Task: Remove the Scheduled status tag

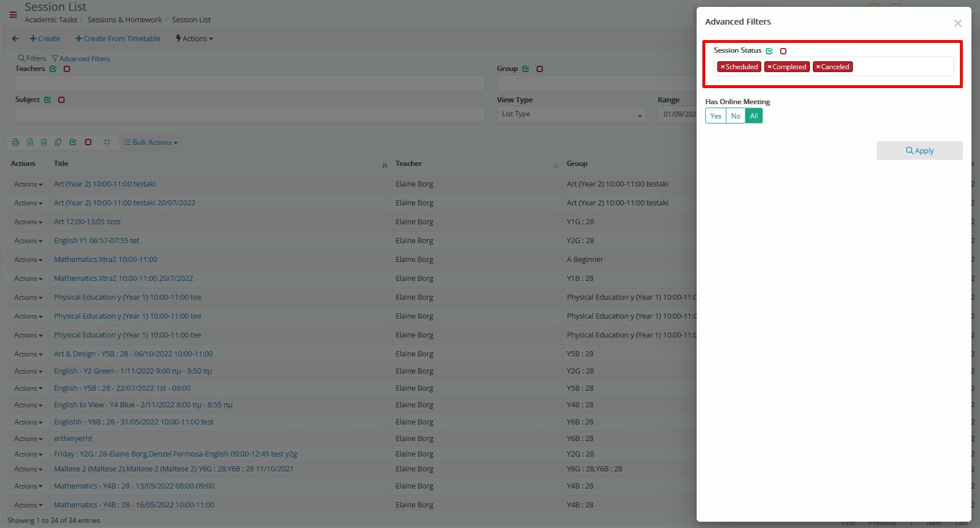Action: (722, 67)
